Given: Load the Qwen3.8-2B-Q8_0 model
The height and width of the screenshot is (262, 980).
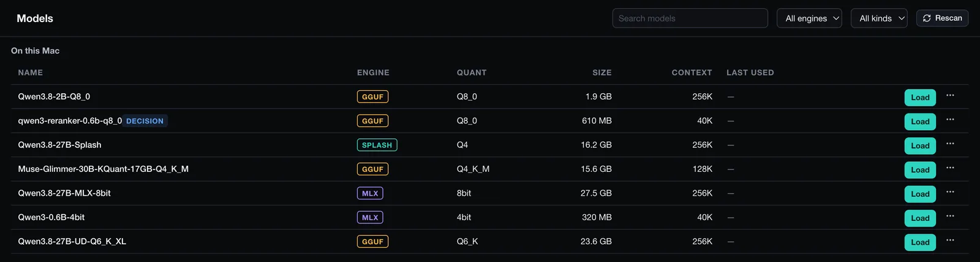Looking at the screenshot, I should tap(920, 97).
